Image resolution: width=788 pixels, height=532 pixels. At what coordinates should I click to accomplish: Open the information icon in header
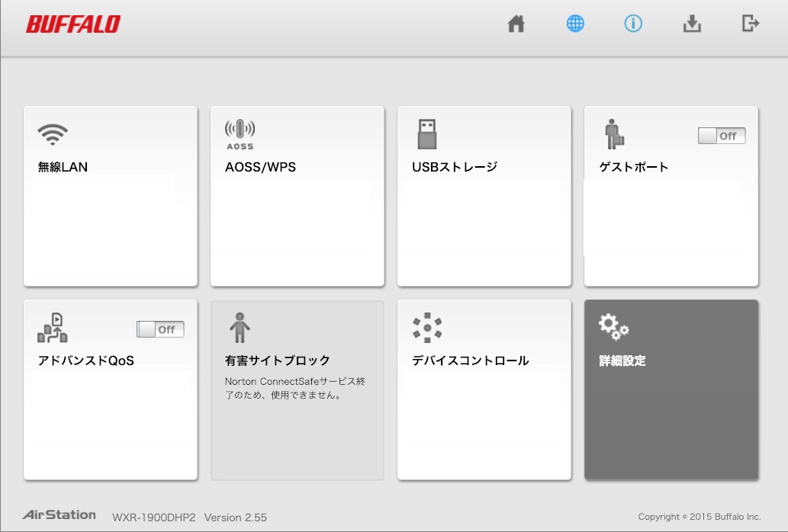point(633,24)
